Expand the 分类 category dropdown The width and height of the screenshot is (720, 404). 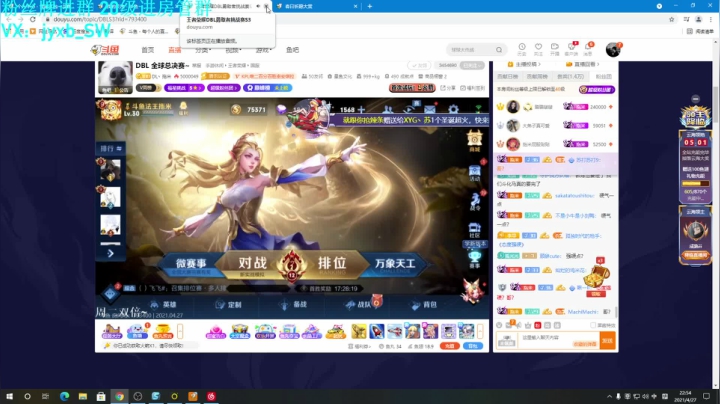202,50
